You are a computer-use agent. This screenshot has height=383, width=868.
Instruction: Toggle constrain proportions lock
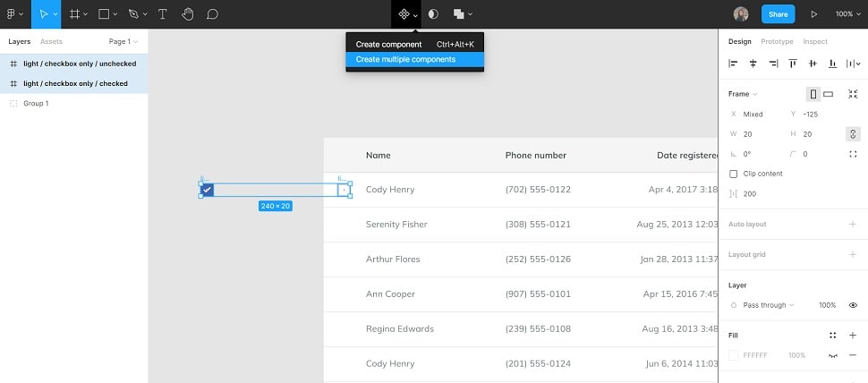click(x=853, y=134)
